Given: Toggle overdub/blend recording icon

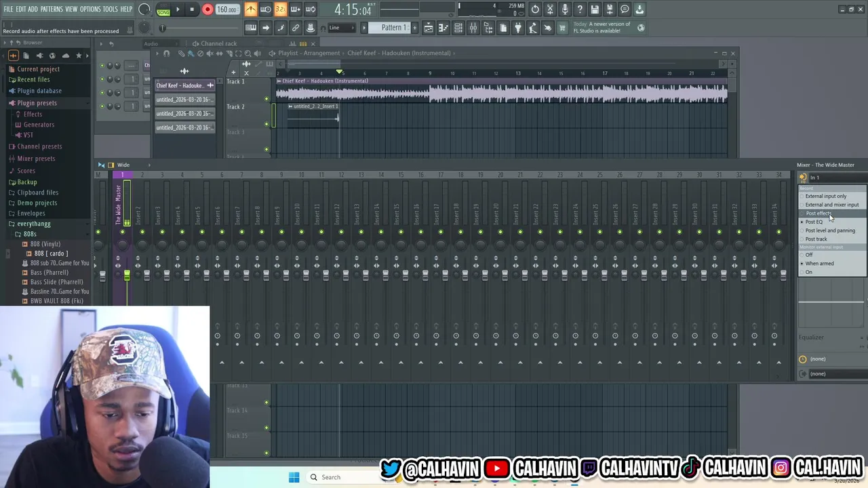Looking at the screenshot, I should [295, 9].
